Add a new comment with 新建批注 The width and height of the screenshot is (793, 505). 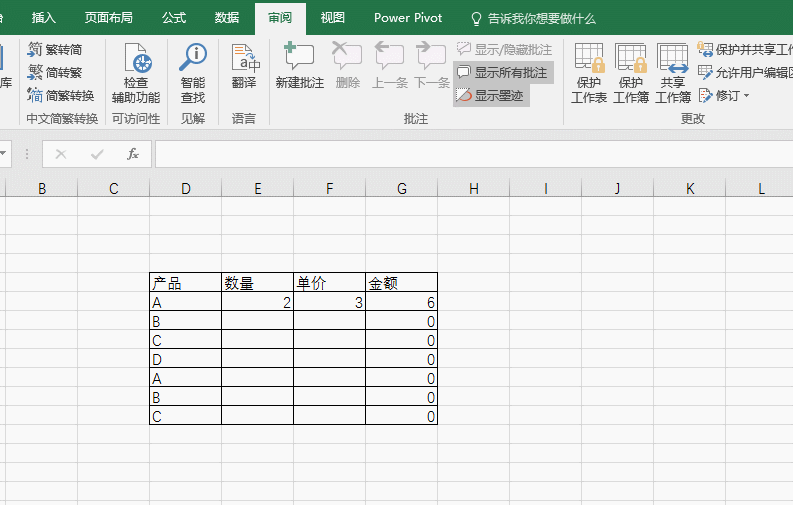(299, 68)
